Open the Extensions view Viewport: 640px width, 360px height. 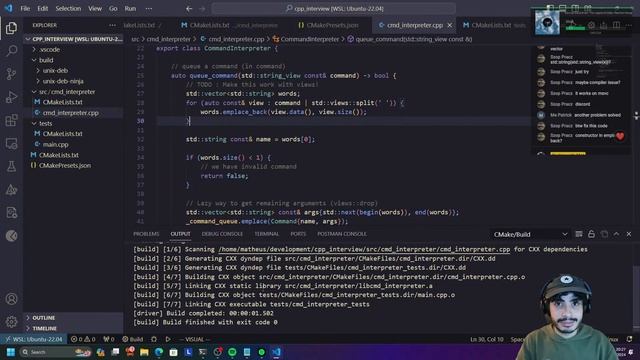coord(11,120)
